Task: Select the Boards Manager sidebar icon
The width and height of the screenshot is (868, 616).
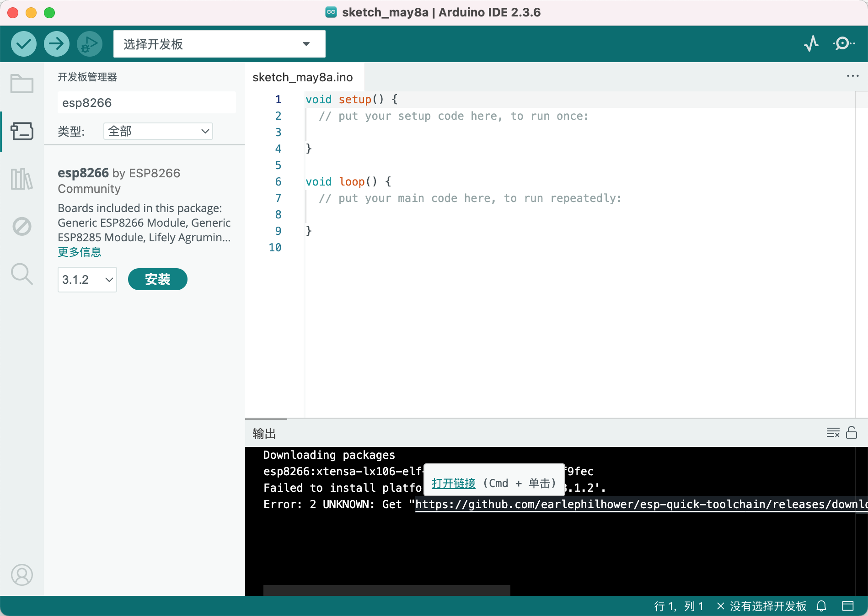Action: [x=22, y=131]
